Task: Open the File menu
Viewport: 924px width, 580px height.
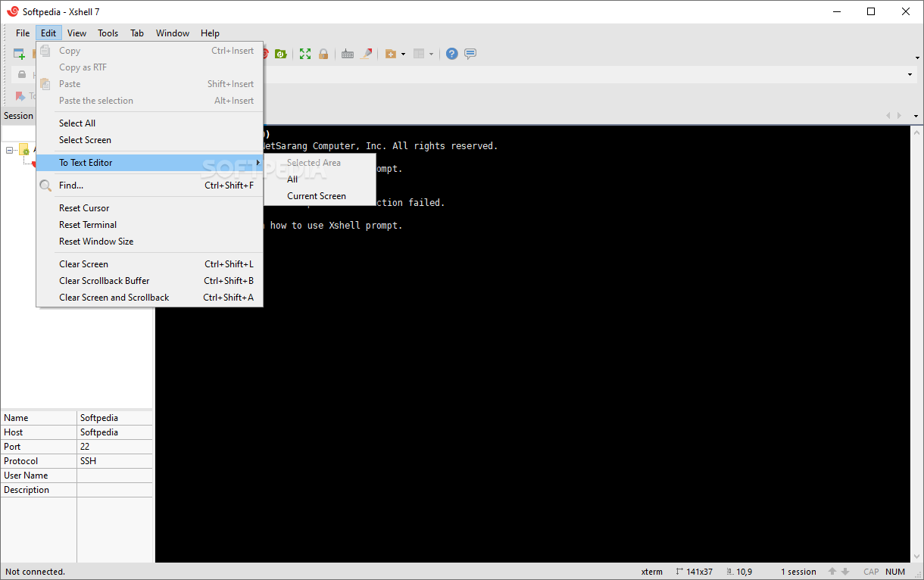Action: pyautogui.click(x=23, y=33)
